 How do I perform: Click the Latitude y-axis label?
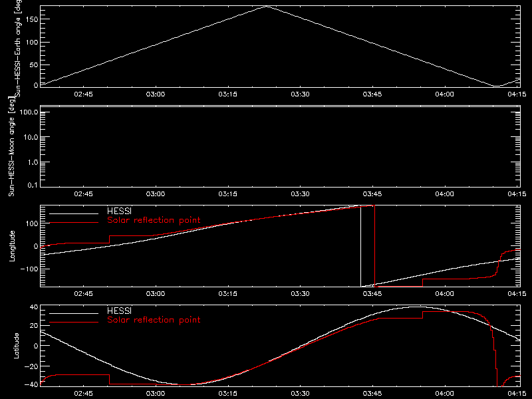click(x=16, y=346)
